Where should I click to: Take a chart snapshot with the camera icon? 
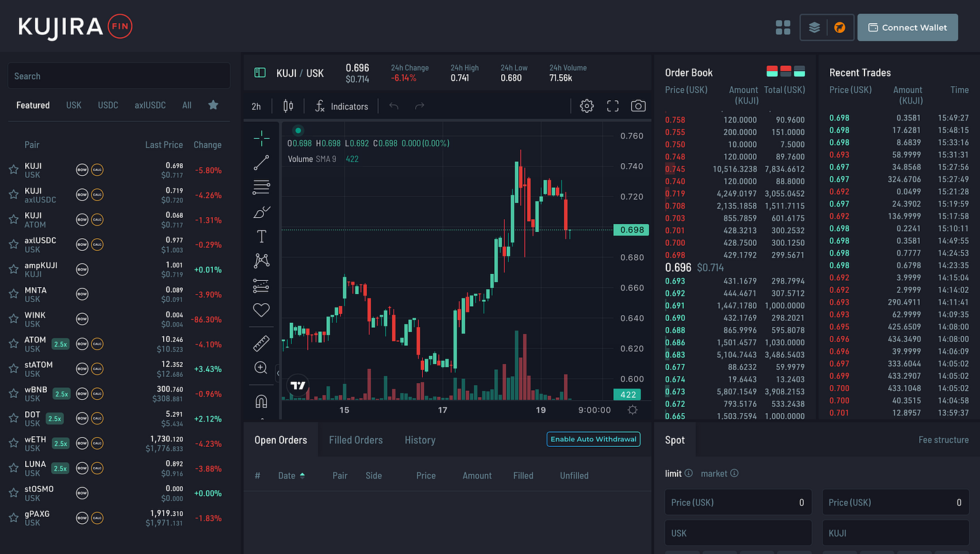tap(638, 105)
